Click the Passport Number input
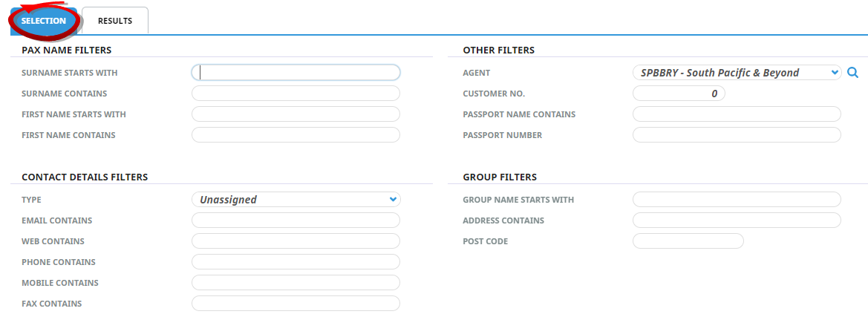Screen dimensions: 868x317 (736, 135)
